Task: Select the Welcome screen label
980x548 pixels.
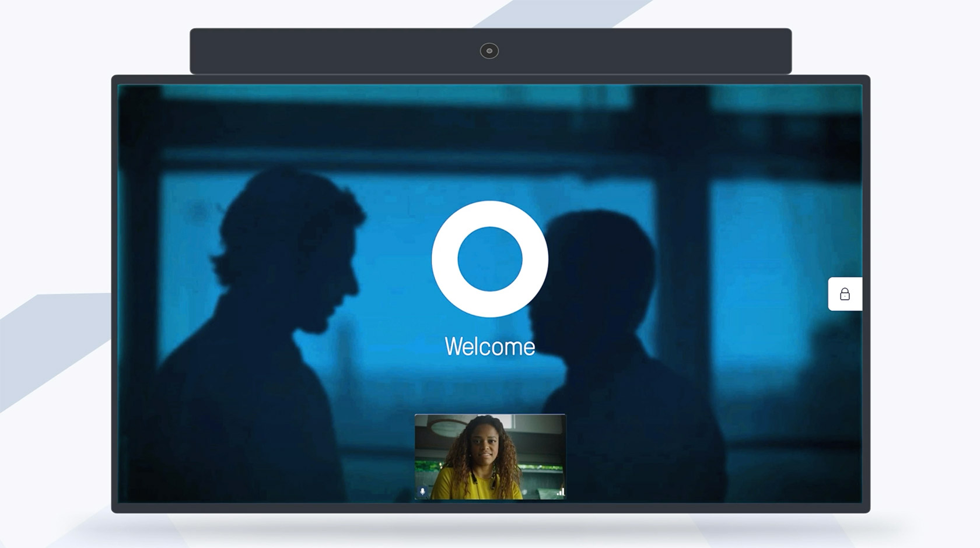Action: coord(489,346)
